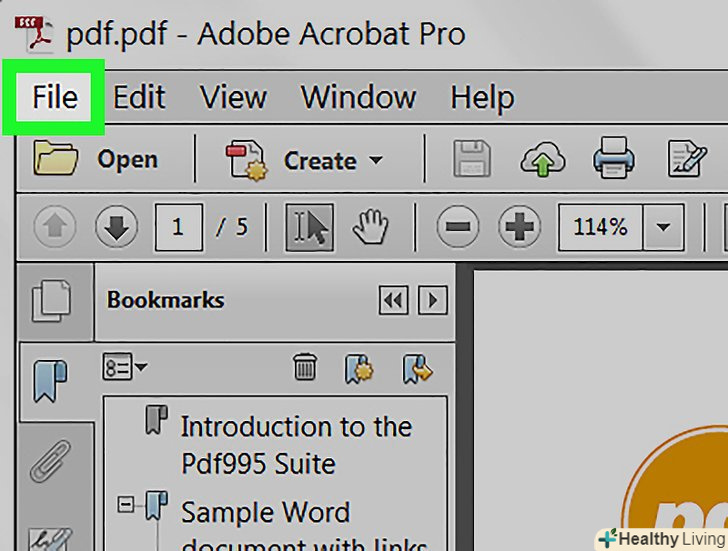This screenshot has height=551, width=728.
Task: Go to next page arrow
Action: [x=116, y=227]
